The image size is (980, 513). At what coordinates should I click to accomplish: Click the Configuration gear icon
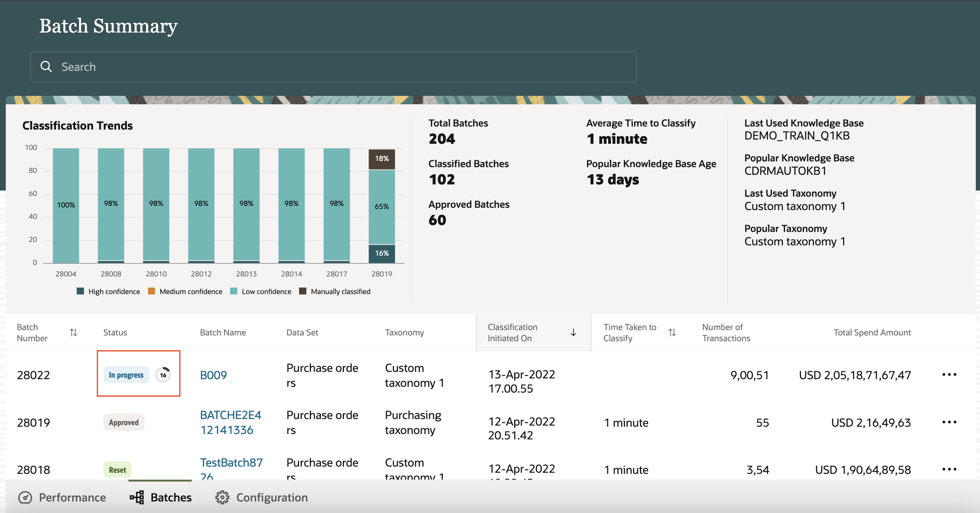pyautogui.click(x=222, y=497)
